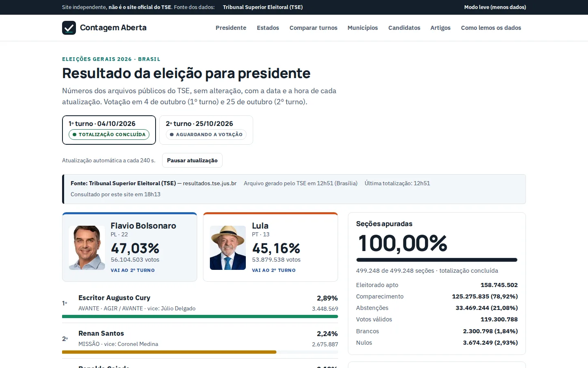Click the Resultado da eleição para presidente heading

pyautogui.click(x=186, y=74)
